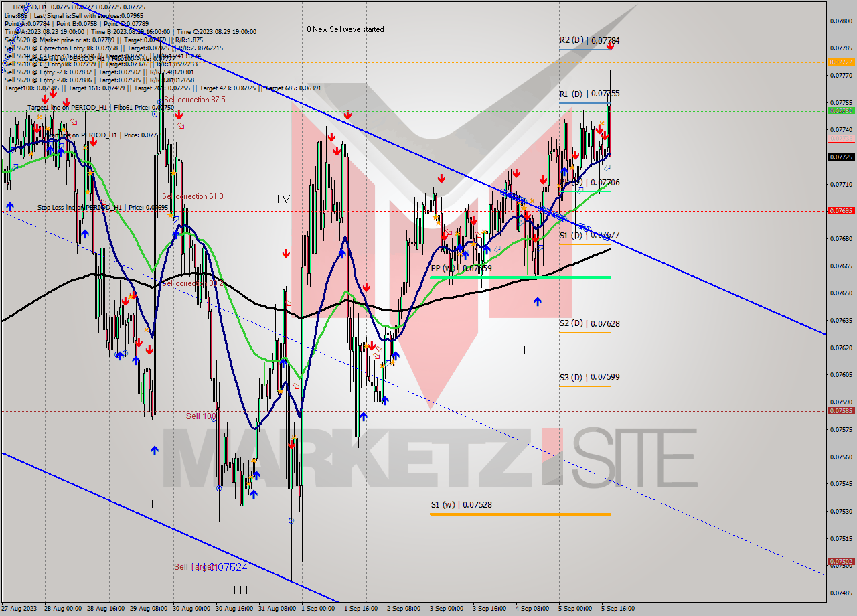The width and height of the screenshot is (857, 616).
Task: Select the S1 (D) | 0.07677 pivot label
Action: click(x=589, y=235)
